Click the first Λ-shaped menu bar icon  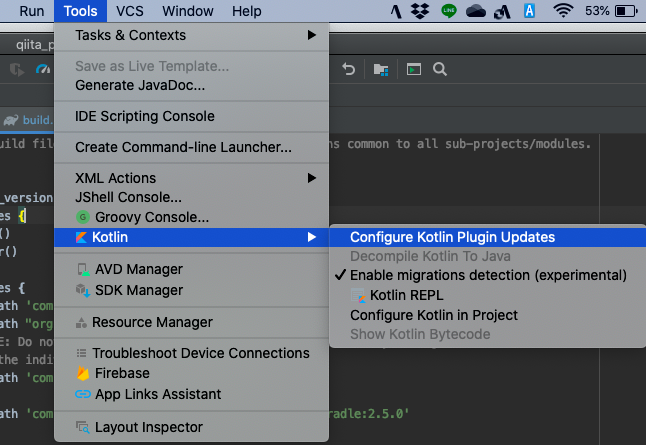tap(396, 11)
